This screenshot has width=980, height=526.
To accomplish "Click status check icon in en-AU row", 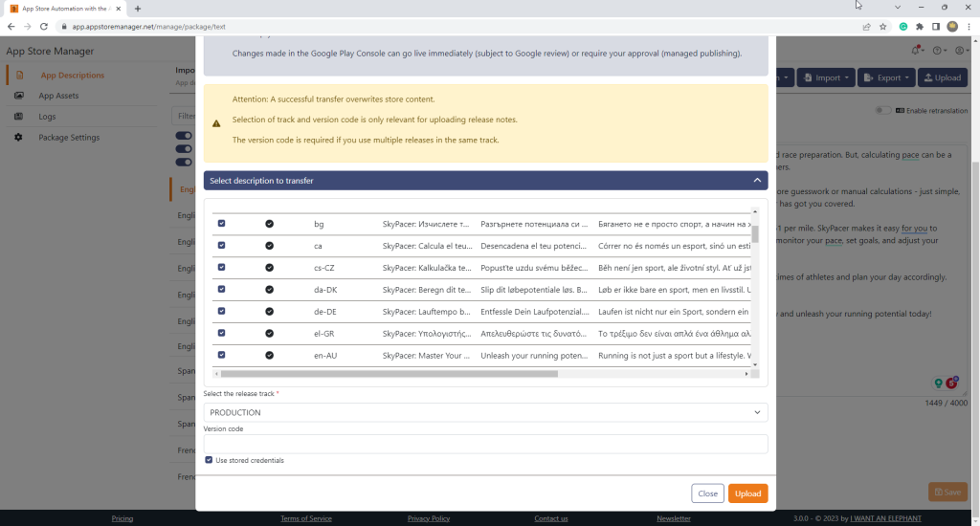I will tap(269, 355).
